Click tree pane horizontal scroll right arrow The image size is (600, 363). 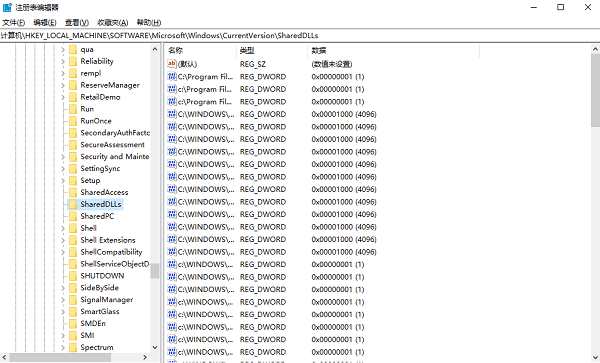click(x=145, y=357)
